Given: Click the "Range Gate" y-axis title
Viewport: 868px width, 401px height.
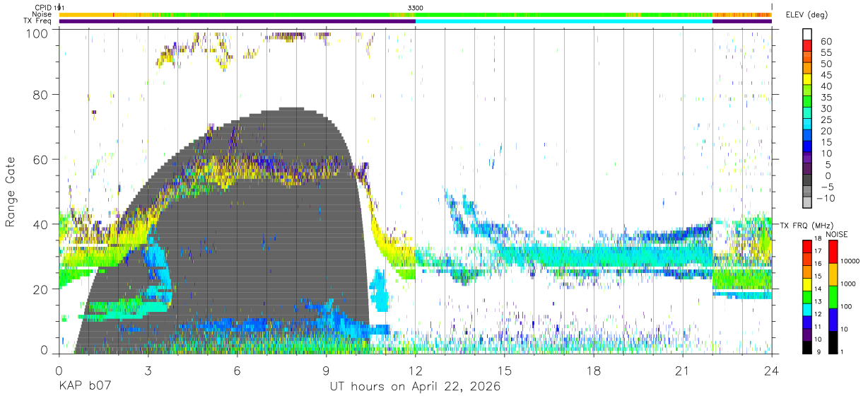Looking at the screenshot, I should click(11, 193).
